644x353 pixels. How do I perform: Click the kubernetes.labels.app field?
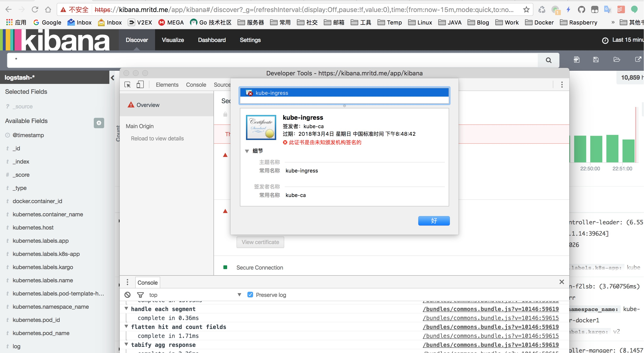coord(41,241)
